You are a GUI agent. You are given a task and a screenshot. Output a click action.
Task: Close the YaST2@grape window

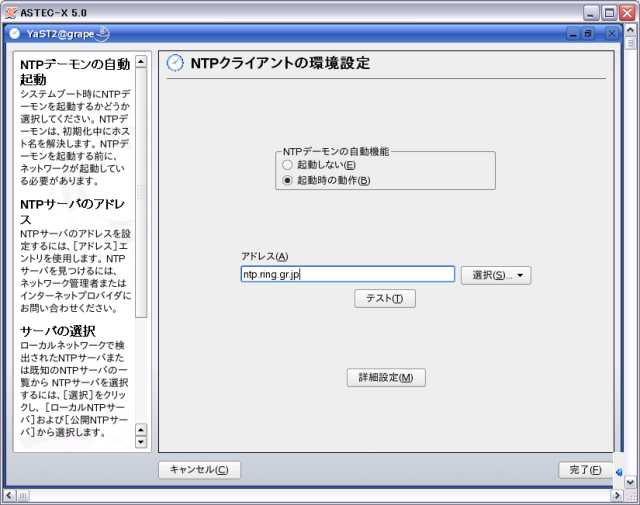click(x=611, y=33)
